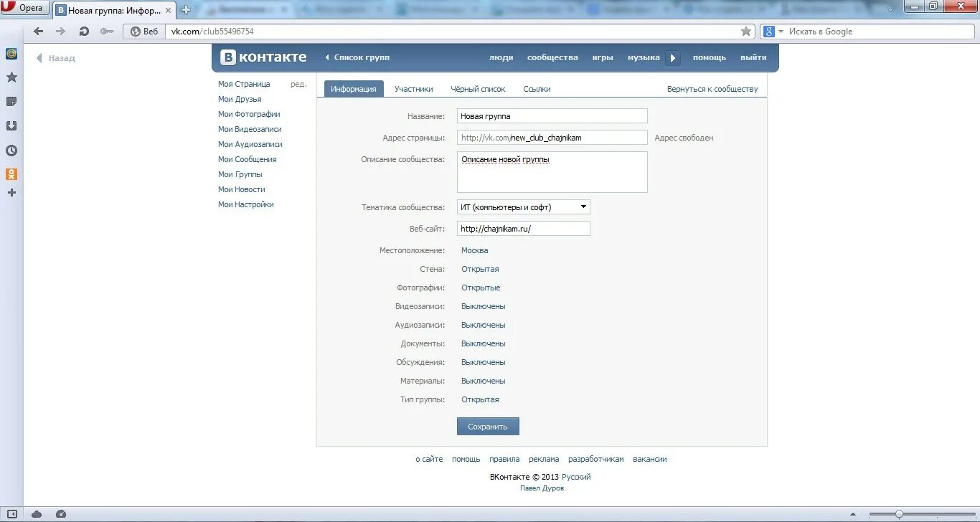Click the music play button in header
The width and height of the screenshot is (980, 522).
click(672, 58)
